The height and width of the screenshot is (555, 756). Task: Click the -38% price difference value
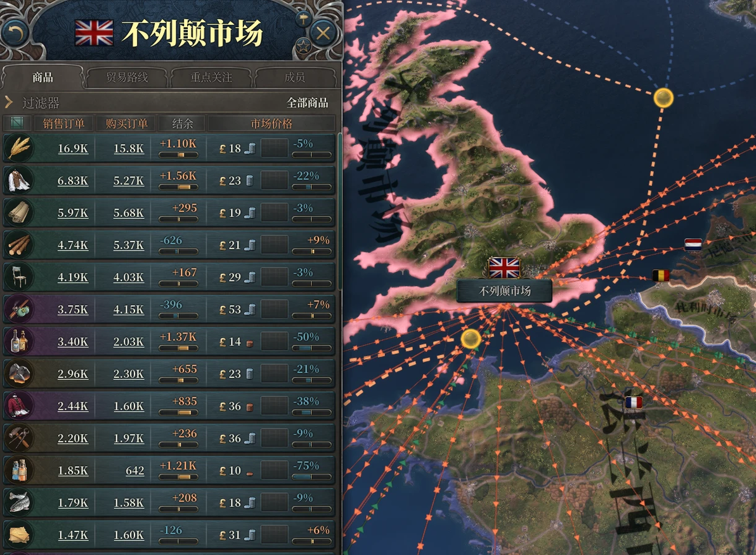pos(306,401)
